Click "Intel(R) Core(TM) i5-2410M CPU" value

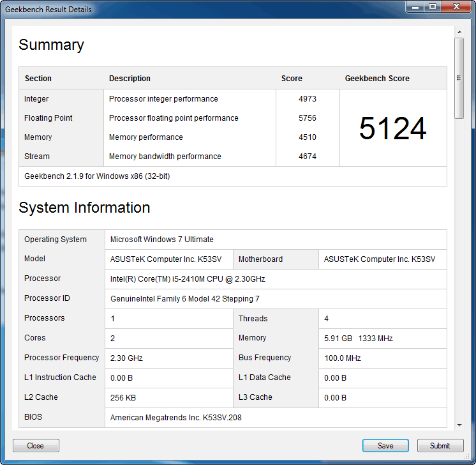[188, 279]
